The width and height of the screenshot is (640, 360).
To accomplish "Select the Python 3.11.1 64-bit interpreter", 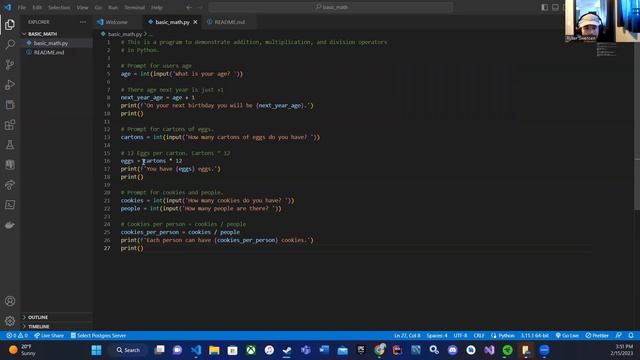I will (x=535, y=336).
